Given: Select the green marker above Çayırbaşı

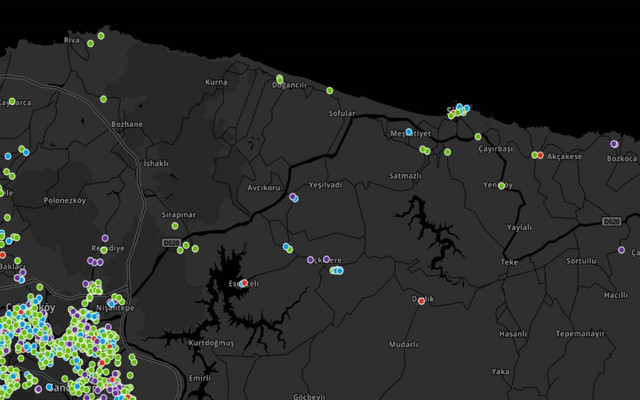Looking at the screenshot, I should click(x=478, y=136).
